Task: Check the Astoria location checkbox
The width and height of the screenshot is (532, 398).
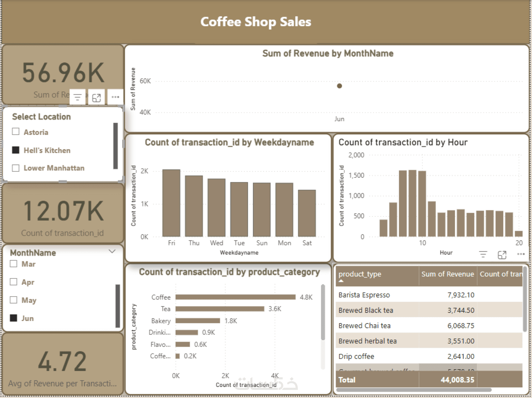Action: 16,131
